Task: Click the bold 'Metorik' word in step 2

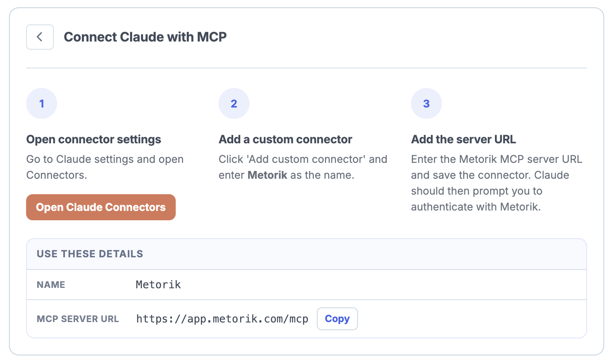Action: (x=267, y=175)
